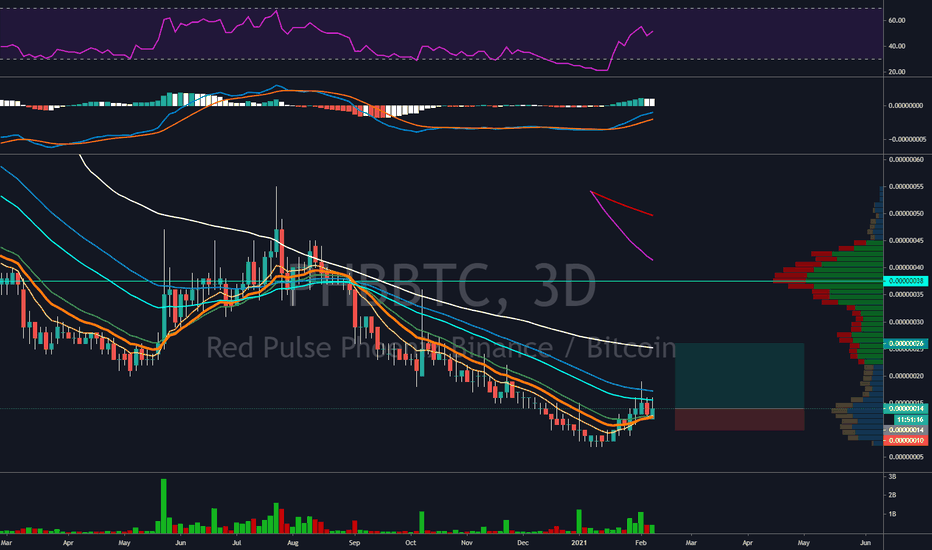
Task: Select the red descending trend line drawing
Action: [622, 203]
